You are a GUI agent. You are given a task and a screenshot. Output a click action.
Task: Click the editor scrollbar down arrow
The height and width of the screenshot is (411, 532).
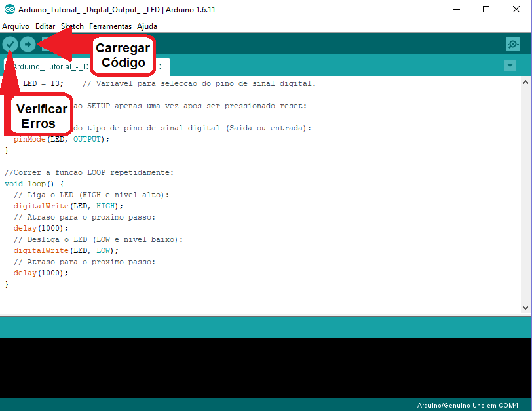pyautogui.click(x=525, y=308)
